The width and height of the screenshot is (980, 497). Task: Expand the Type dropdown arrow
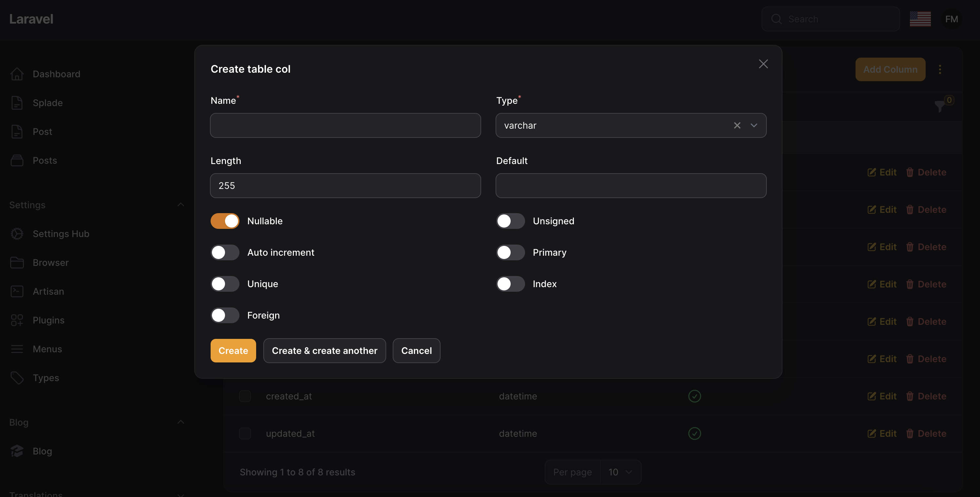pyautogui.click(x=754, y=125)
